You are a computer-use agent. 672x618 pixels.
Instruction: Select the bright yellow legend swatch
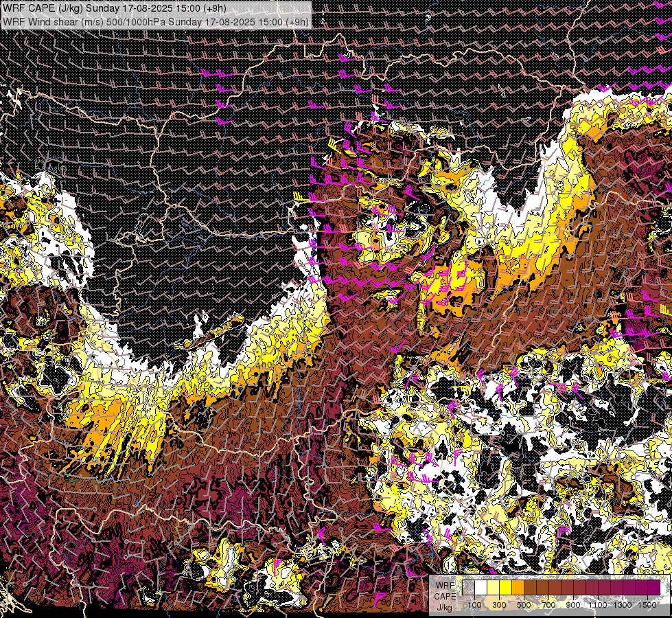click(x=506, y=587)
